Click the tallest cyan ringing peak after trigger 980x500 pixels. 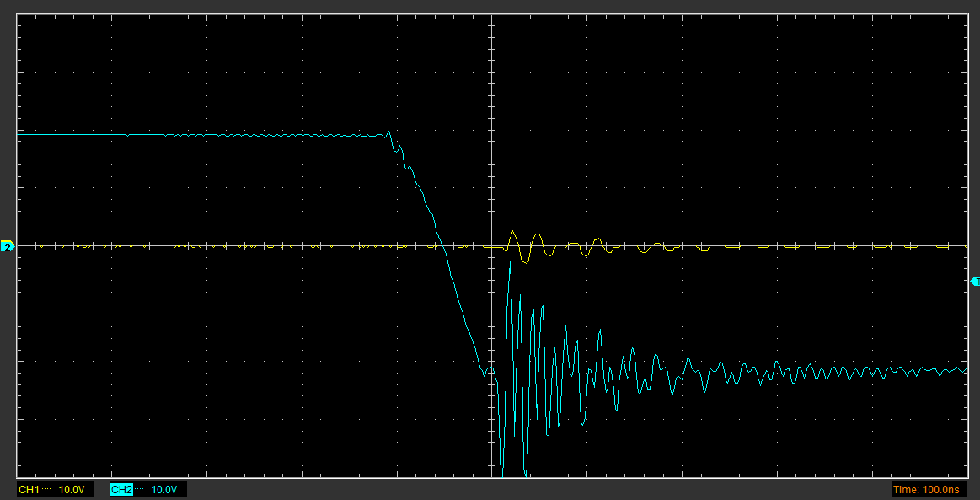[510, 265]
